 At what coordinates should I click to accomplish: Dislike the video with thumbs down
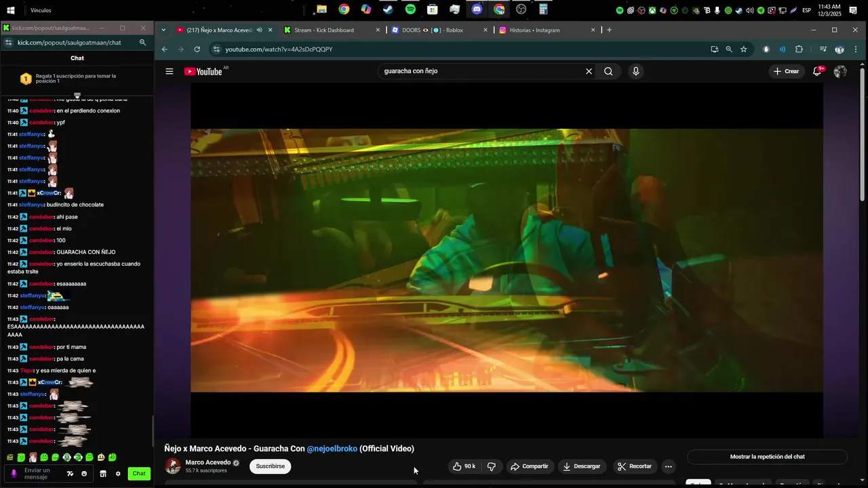click(x=492, y=466)
